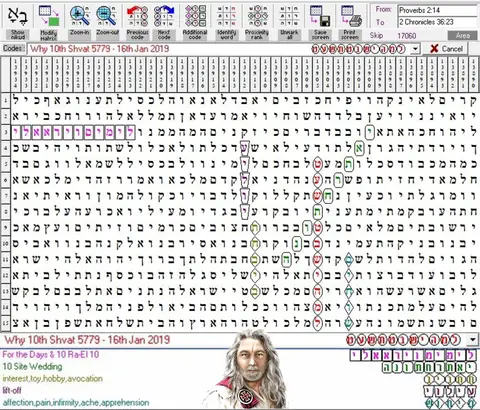Toggle the Show nikud icon
This screenshot has width=480, height=410.
click(x=17, y=16)
